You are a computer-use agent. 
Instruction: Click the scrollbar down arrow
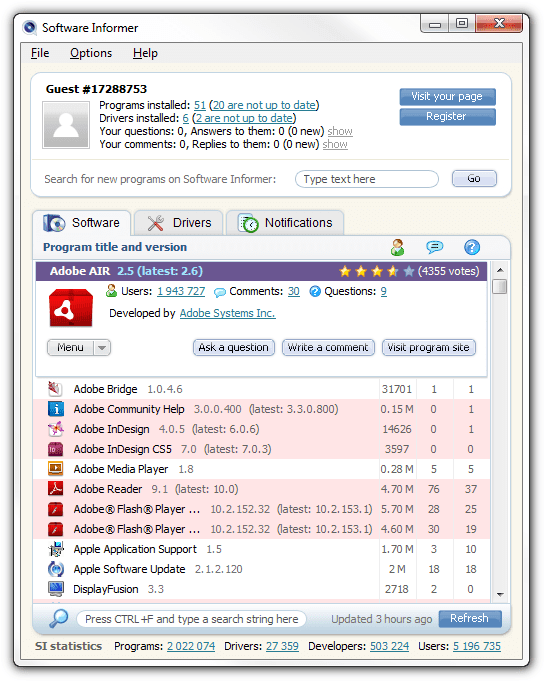[x=500, y=594]
